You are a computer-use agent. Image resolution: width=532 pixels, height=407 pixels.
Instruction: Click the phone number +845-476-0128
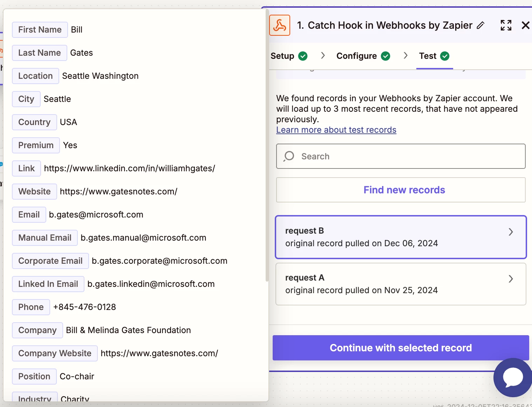84,307
